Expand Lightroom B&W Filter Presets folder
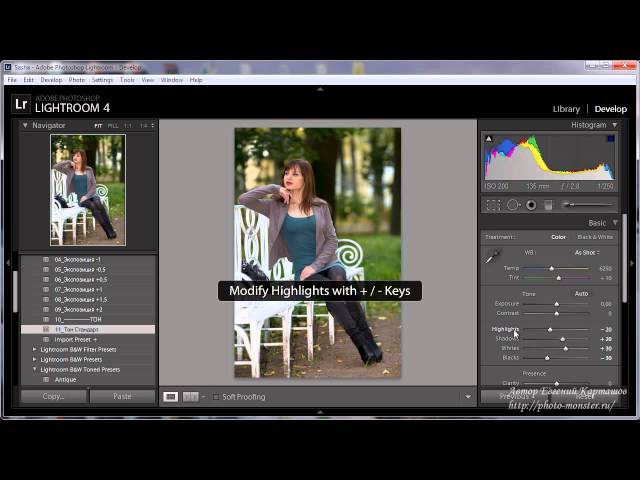The height and width of the screenshot is (480, 640). pos(34,349)
